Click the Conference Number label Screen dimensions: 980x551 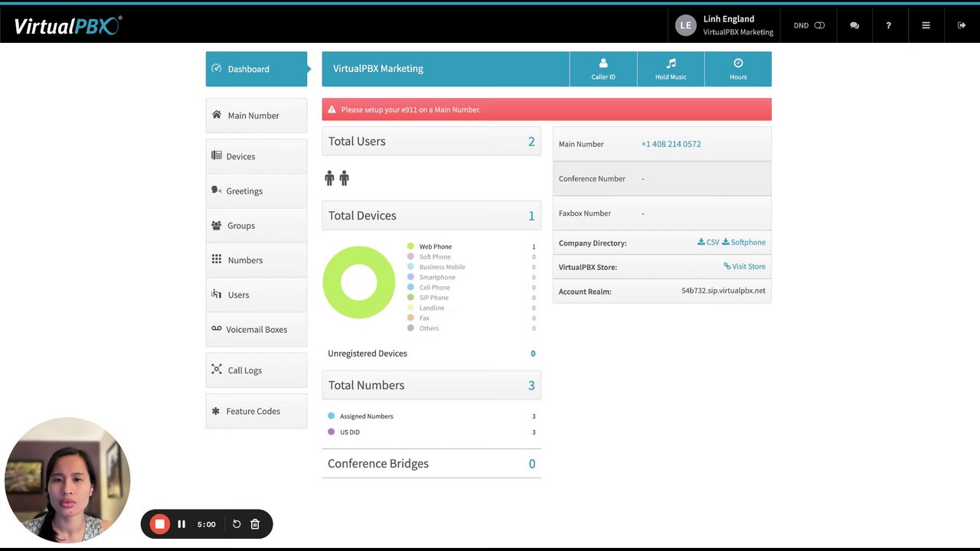(592, 178)
